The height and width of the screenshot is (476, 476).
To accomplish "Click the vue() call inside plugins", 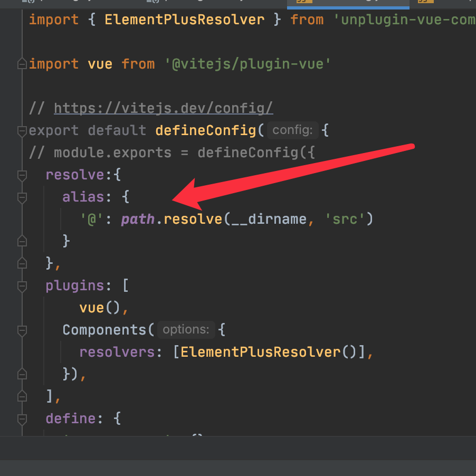I will [100, 308].
